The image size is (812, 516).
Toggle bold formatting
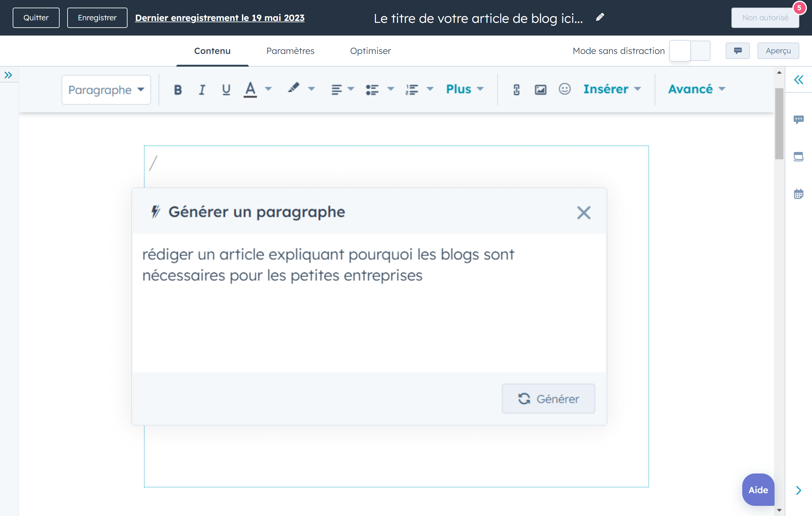[178, 89]
